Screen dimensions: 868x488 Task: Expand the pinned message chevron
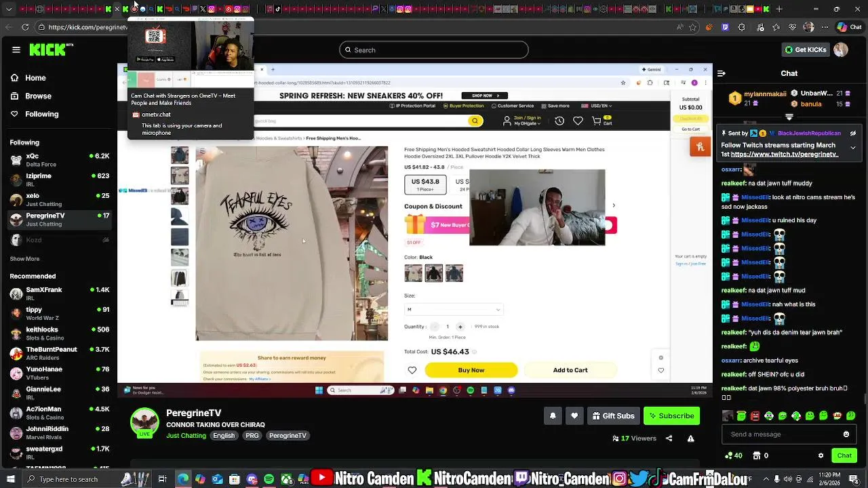click(x=853, y=148)
